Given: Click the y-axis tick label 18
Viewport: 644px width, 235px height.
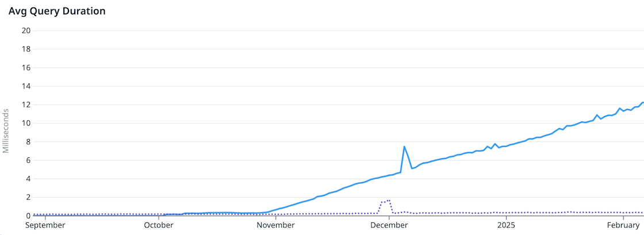Looking at the screenshot, I should [25, 49].
